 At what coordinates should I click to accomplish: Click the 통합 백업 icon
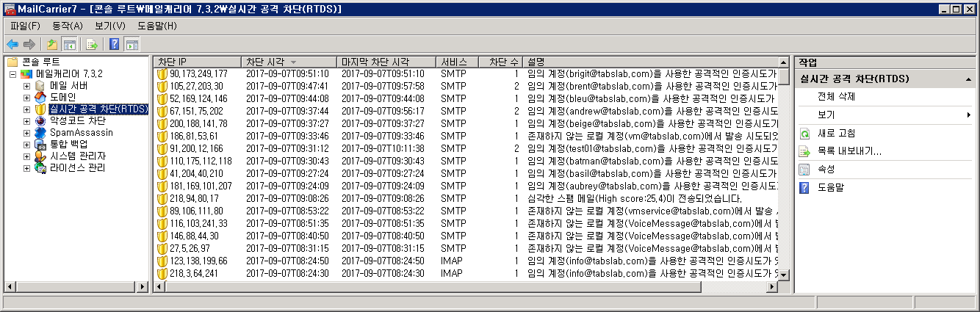point(40,145)
